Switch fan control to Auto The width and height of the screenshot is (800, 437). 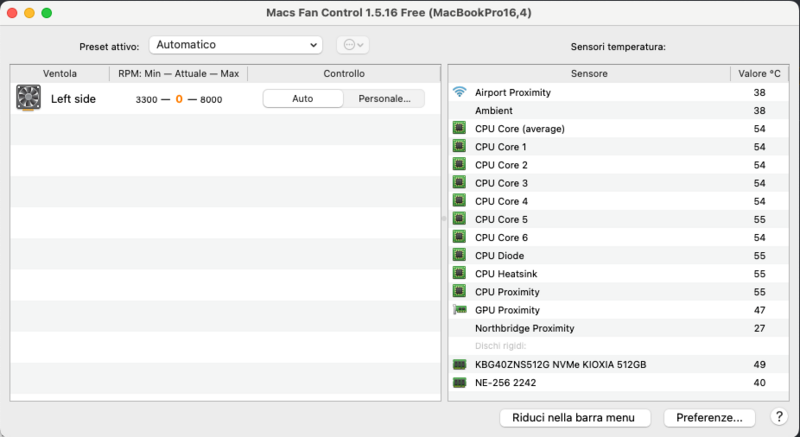302,99
